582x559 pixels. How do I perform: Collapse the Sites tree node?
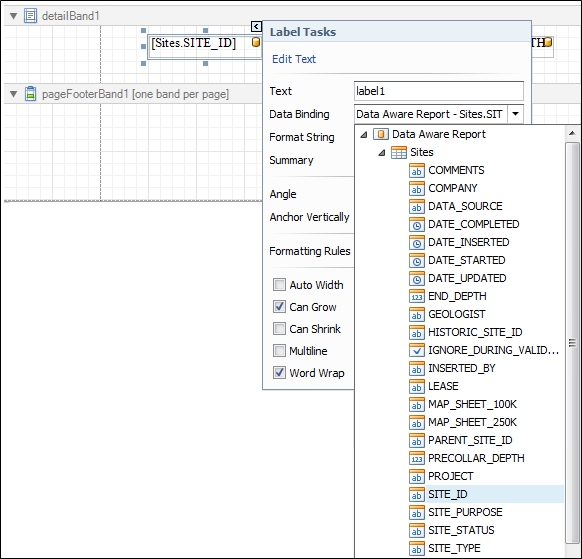coord(382,153)
